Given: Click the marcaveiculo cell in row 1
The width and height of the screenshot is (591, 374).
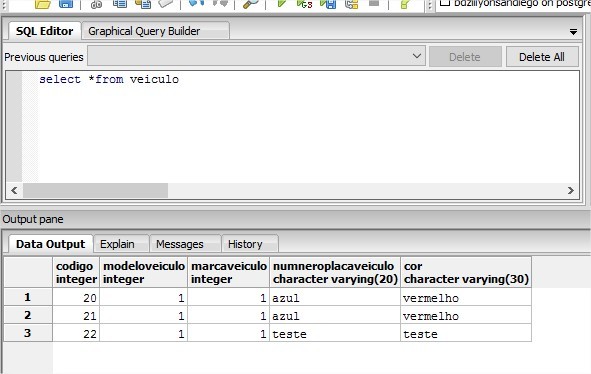Looking at the screenshot, I should [x=228, y=297].
